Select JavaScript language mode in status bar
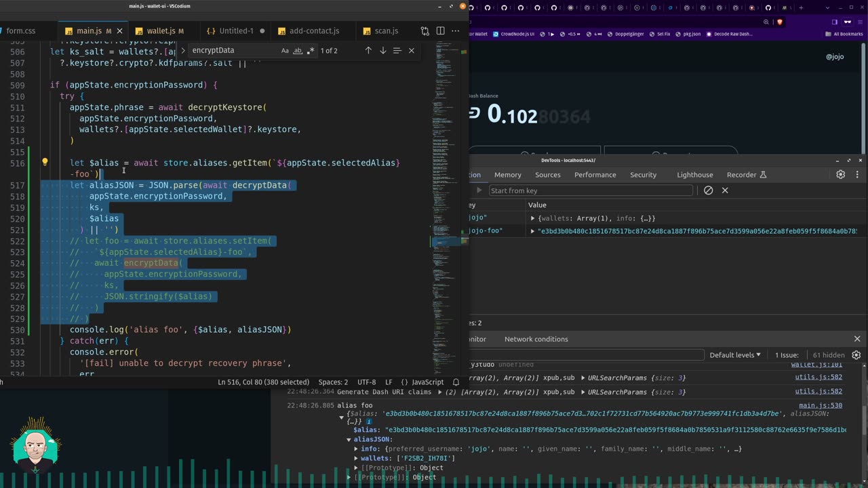868x488 pixels. pos(422,382)
